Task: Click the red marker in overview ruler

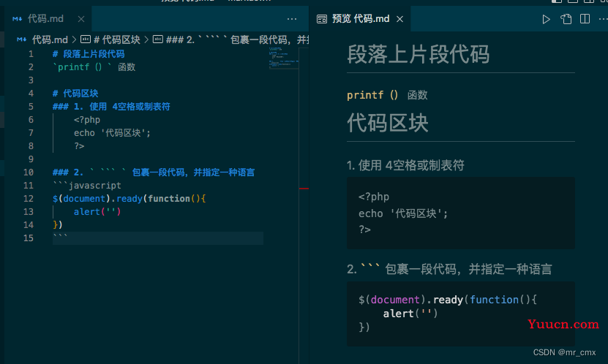Action: 304,189
